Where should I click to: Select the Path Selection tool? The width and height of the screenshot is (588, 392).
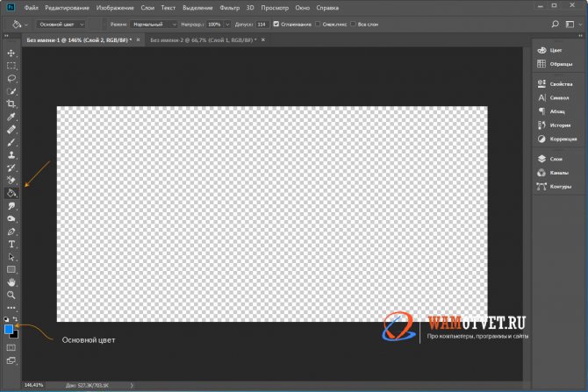11,257
